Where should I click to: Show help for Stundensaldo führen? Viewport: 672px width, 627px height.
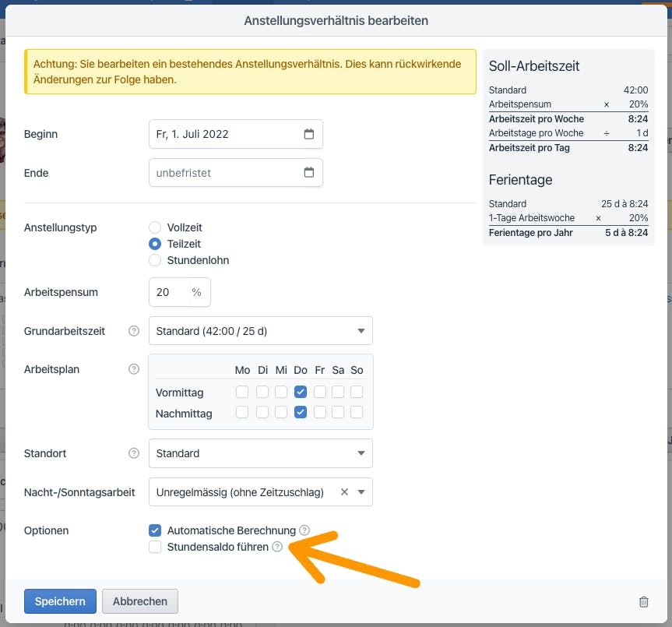[277, 547]
